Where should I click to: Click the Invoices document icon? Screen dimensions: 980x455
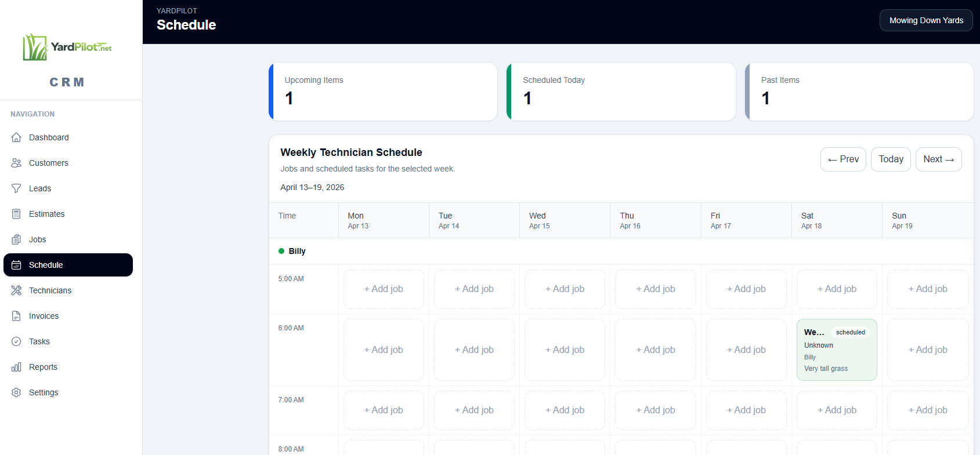click(16, 316)
